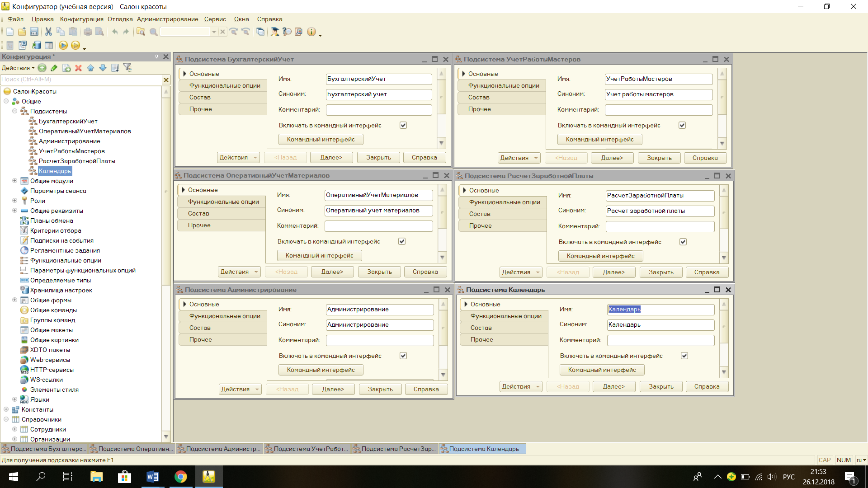Click the Print icon in toolbar
Image resolution: width=868 pixels, height=488 pixels.
(88, 32)
